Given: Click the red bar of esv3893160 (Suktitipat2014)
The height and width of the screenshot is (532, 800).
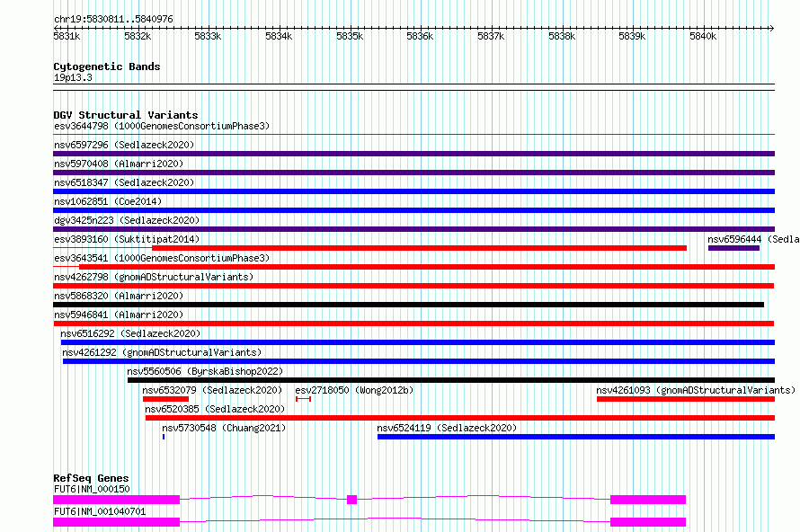Looking at the screenshot, I should [419, 248].
